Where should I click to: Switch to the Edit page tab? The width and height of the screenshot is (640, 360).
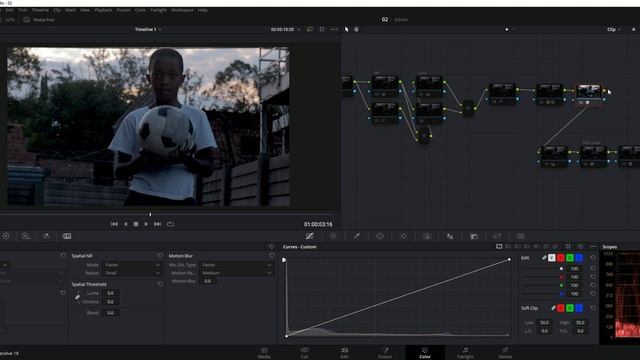344,353
